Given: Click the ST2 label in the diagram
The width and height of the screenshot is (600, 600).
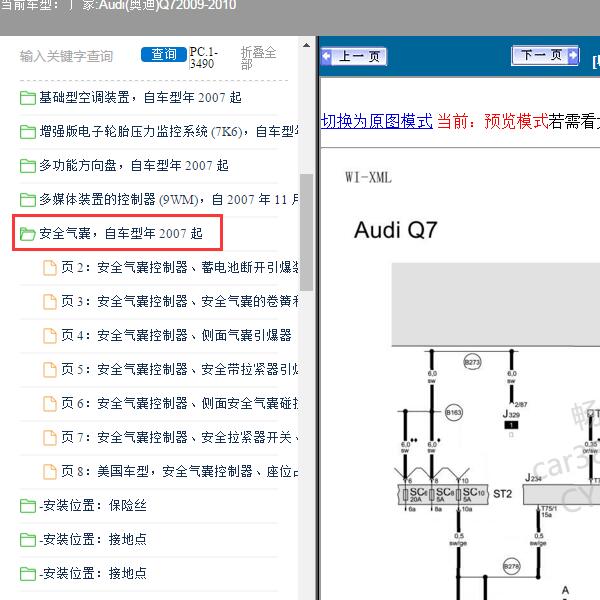Looking at the screenshot, I should coord(502,494).
